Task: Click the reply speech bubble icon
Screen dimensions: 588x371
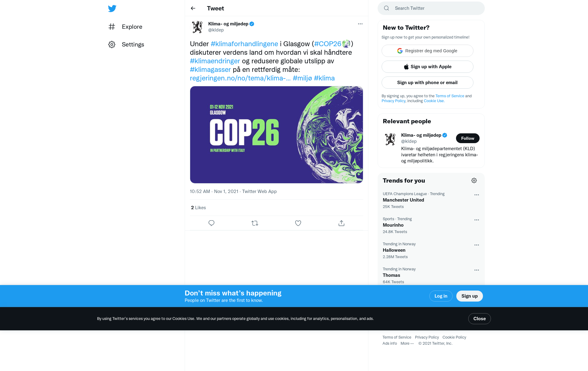Action: point(211,223)
